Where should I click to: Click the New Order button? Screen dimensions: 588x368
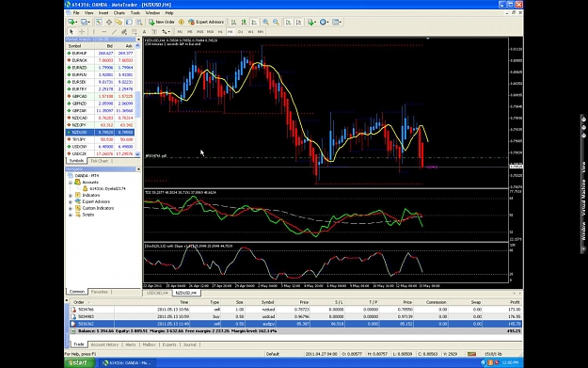(162, 23)
